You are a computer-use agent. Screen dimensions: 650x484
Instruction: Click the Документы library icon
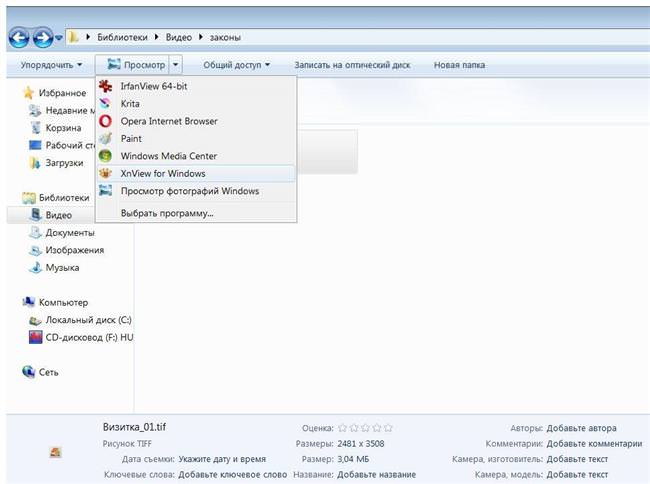coord(36,232)
